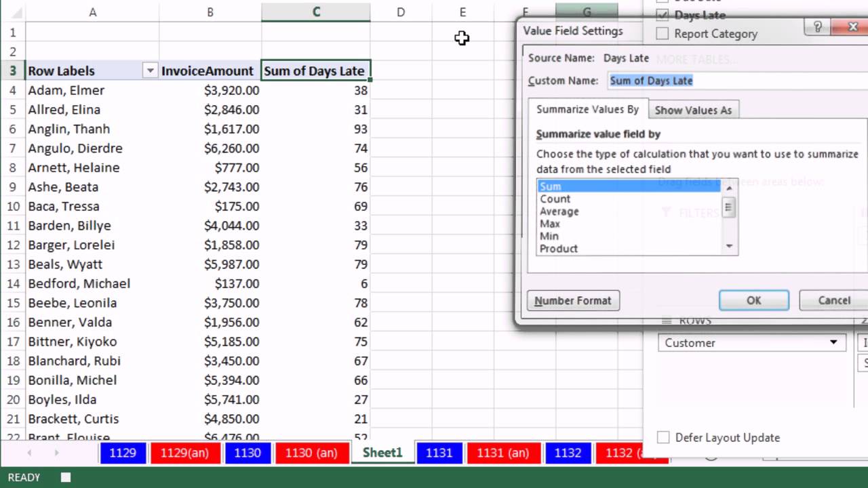Viewport: 868px width, 488px height.
Task: Click days late value 93
Action: coord(316,129)
